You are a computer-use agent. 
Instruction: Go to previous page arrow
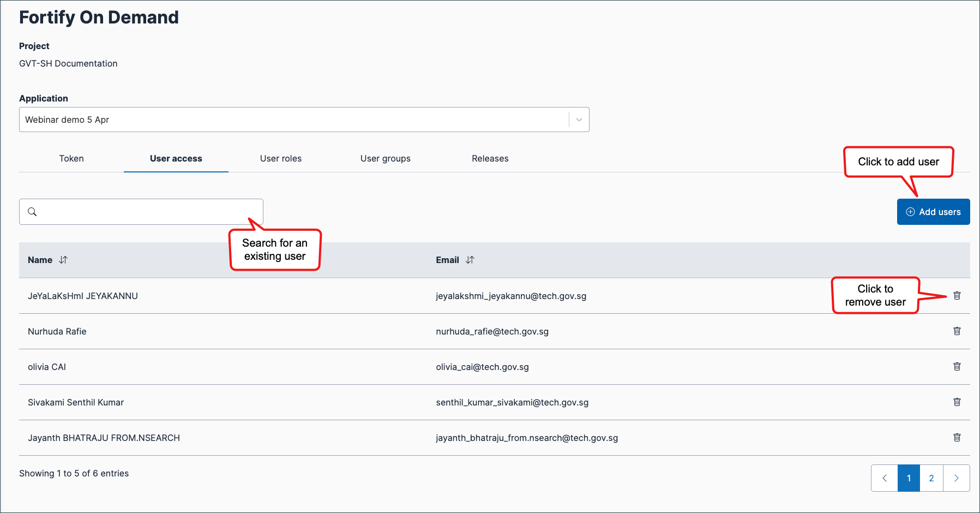click(x=885, y=478)
